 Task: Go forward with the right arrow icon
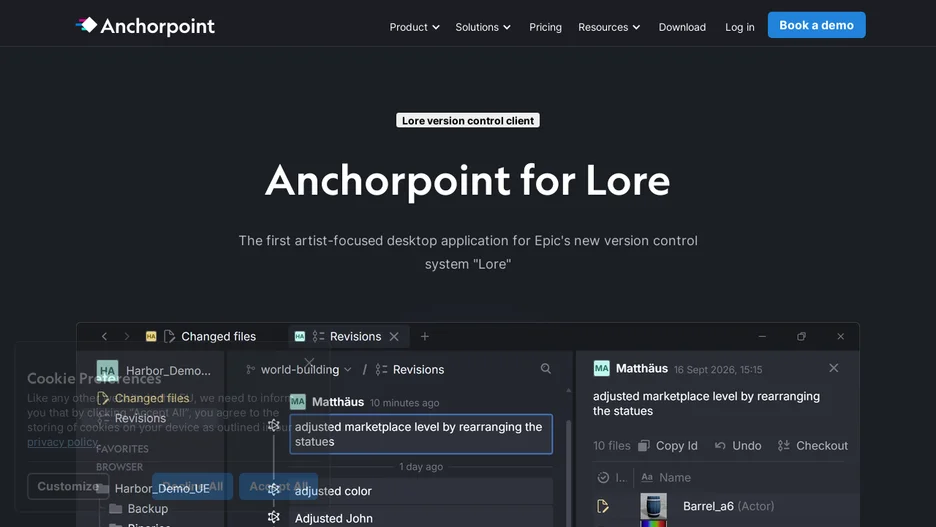pos(127,337)
